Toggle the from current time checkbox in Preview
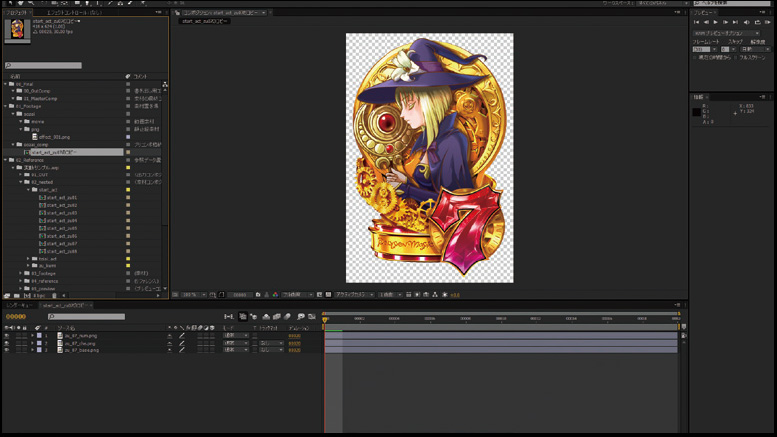777x437 pixels. 695,57
